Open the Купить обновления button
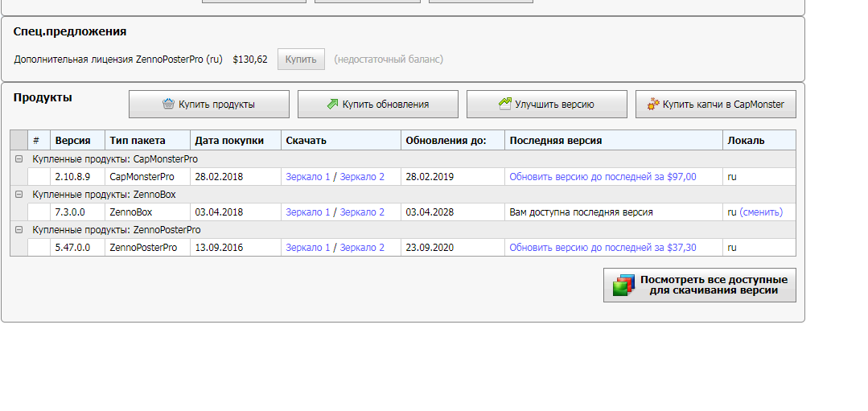Image resolution: width=868 pixels, height=411 pixels. [378, 104]
